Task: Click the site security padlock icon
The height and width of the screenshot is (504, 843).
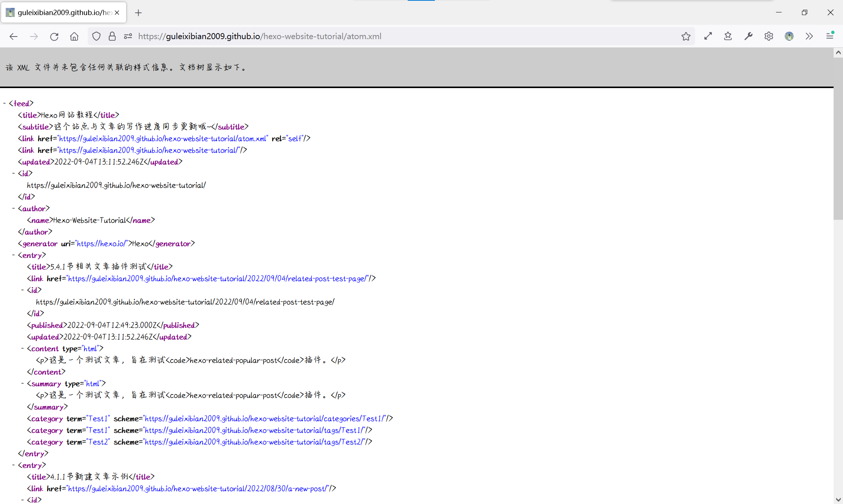Action: pyautogui.click(x=112, y=37)
